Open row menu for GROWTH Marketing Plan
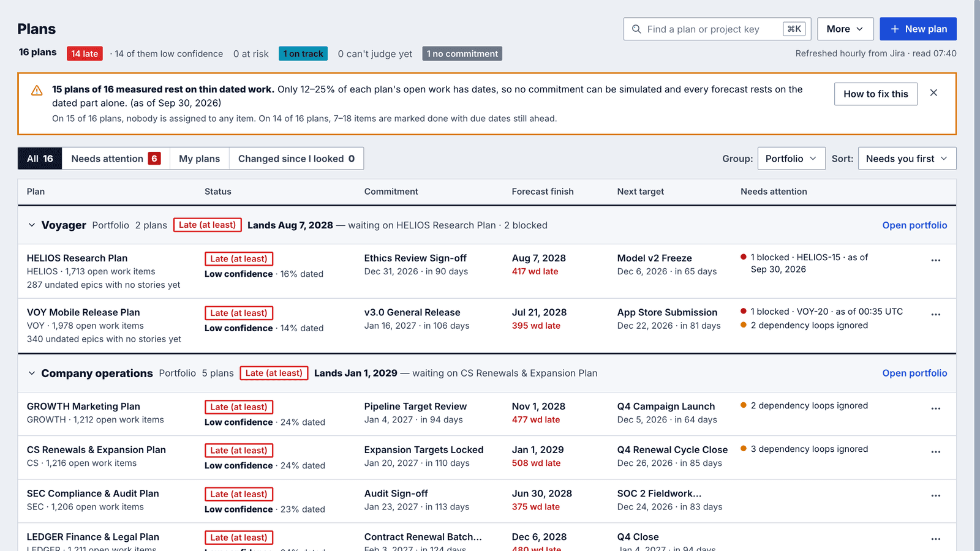Viewport: 980px width, 551px height. tap(935, 408)
